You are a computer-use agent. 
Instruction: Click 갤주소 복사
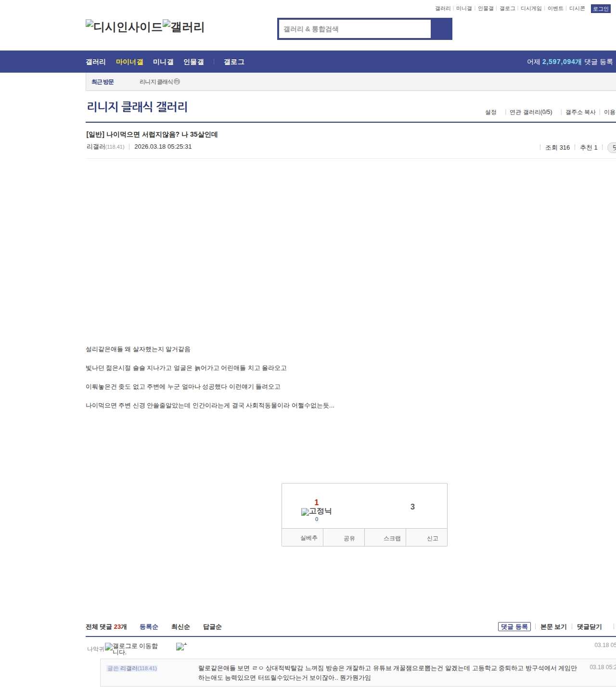580,112
